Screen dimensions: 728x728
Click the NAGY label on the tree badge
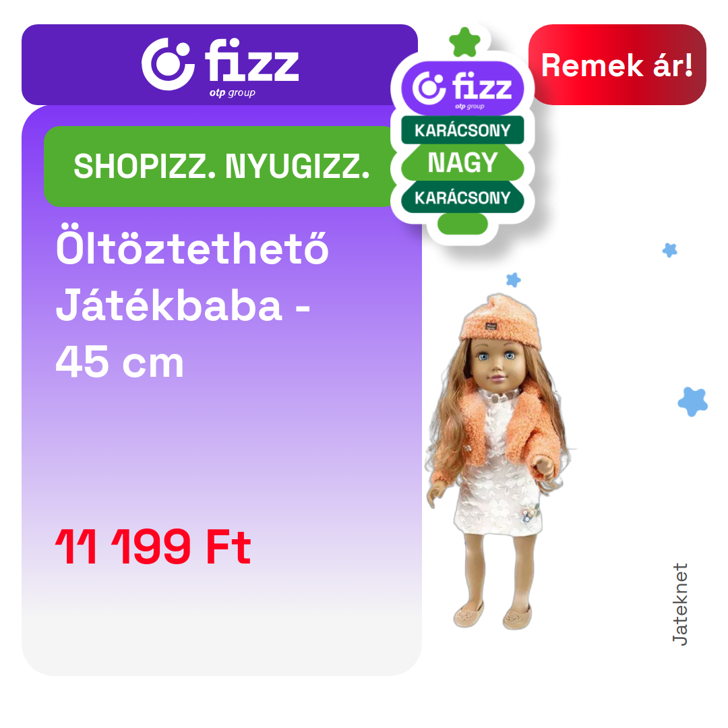462,162
